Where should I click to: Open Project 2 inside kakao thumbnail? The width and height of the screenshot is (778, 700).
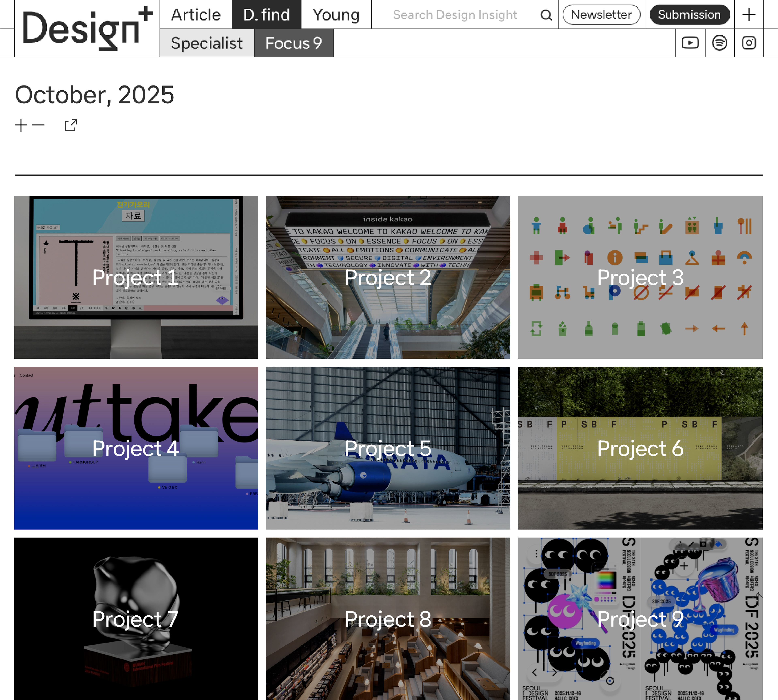tap(388, 277)
